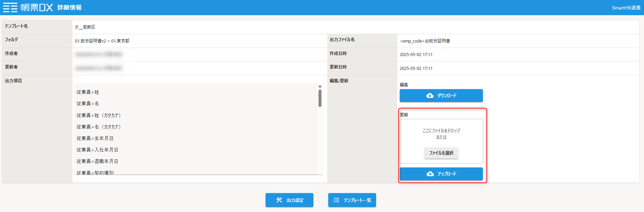The height and width of the screenshot is (212, 644).
Task: Click the folder path 01.就労証明書v2 > 01.東京都
Action: point(102,41)
